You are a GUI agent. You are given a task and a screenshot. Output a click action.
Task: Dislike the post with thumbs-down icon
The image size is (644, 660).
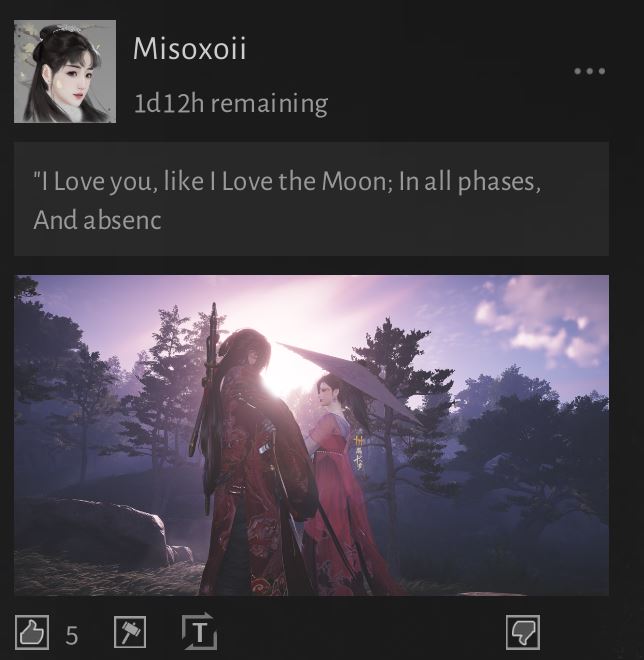523,632
